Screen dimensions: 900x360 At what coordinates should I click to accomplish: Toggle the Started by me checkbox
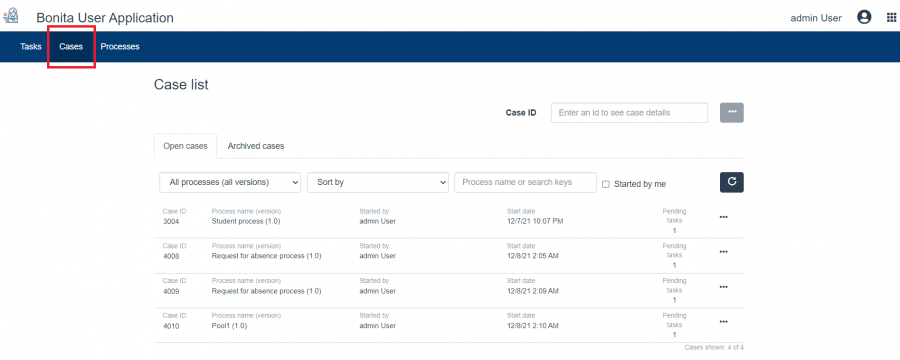pyautogui.click(x=606, y=184)
